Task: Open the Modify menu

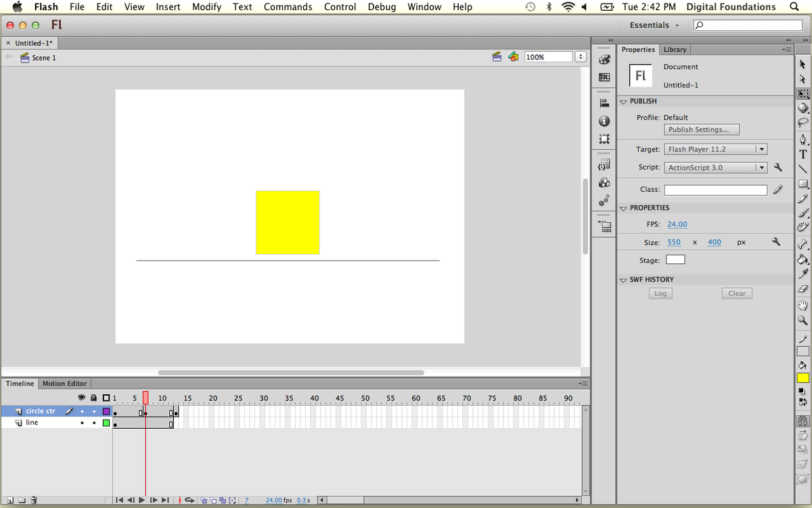Action: pyautogui.click(x=206, y=7)
